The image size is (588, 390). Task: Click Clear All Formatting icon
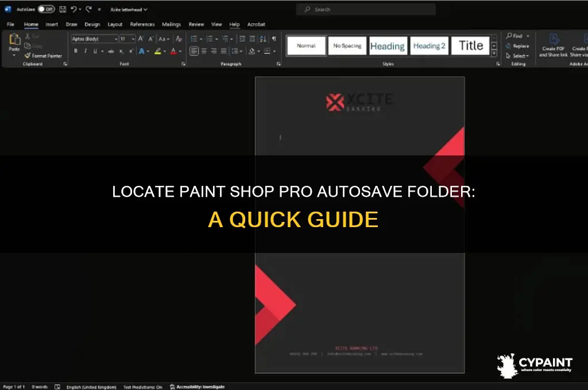click(x=179, y=38)
